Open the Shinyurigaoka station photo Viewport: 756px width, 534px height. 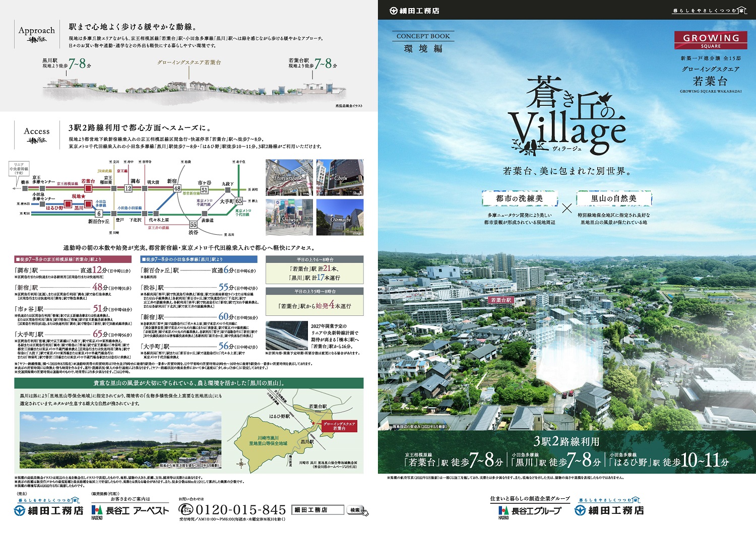tap(289, 177)
